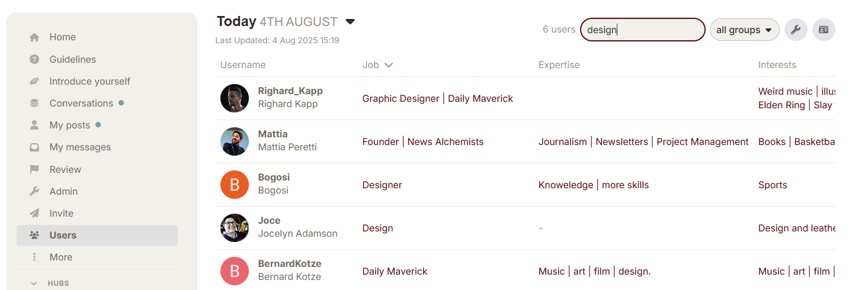Expand the Today date dropdown arrow
This screenshot has width=868, height=290.
[x=350, y=22]
